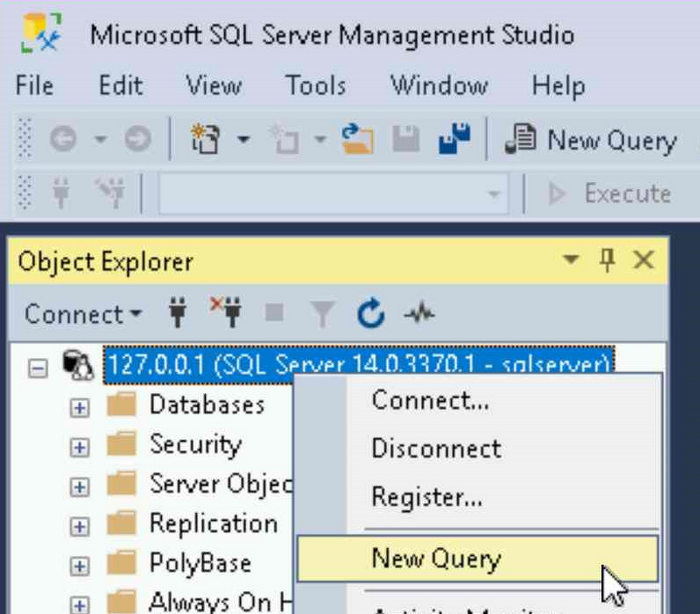Expand the Security folder
Image resolution: width=700 pixels, height=614 pixels.
pos(80,447)
